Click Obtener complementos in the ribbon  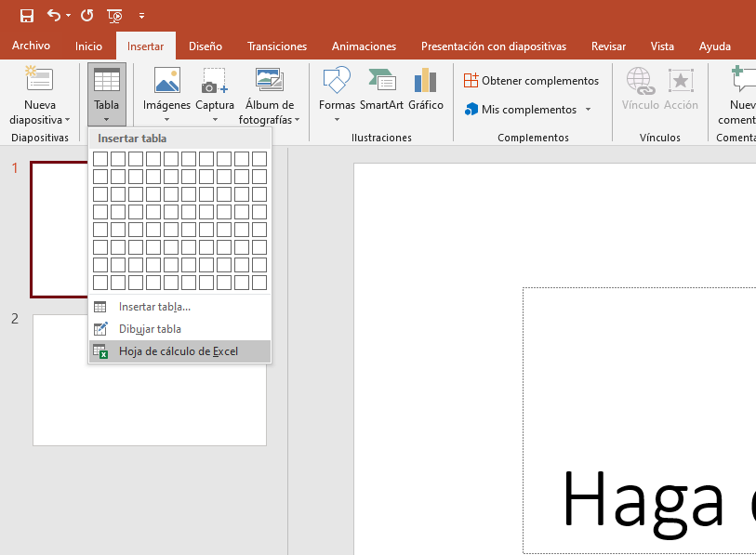pos(531,80)
